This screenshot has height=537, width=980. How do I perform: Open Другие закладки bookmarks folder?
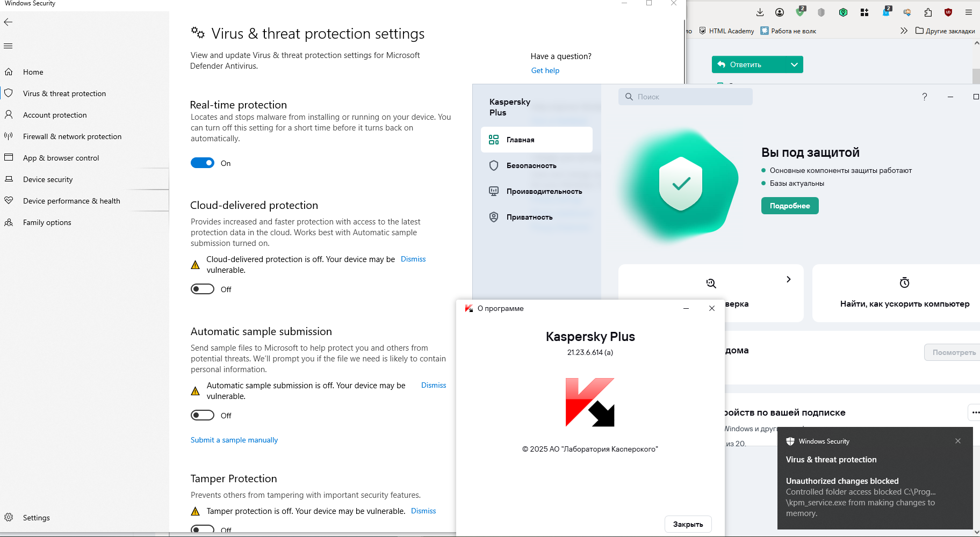(945, 31)
